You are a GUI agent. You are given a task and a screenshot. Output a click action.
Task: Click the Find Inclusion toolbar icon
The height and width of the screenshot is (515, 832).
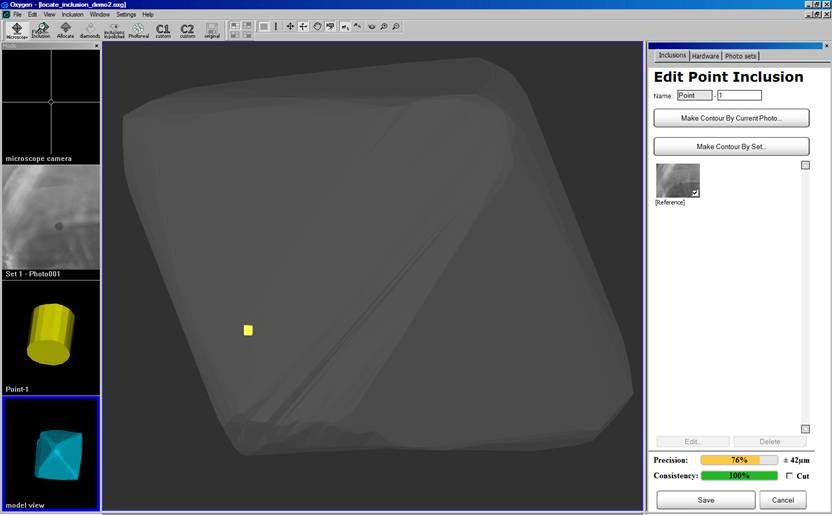coord(41,30)
